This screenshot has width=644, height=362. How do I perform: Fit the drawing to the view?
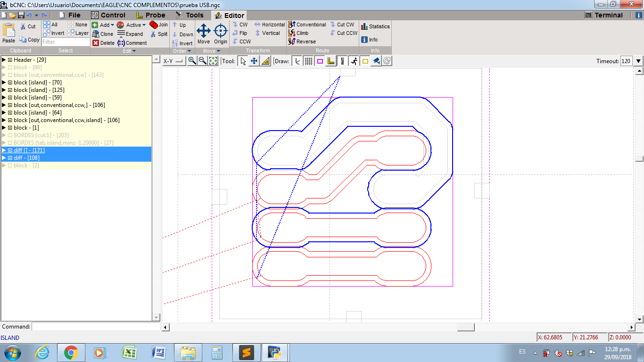[x=213, y=61]
